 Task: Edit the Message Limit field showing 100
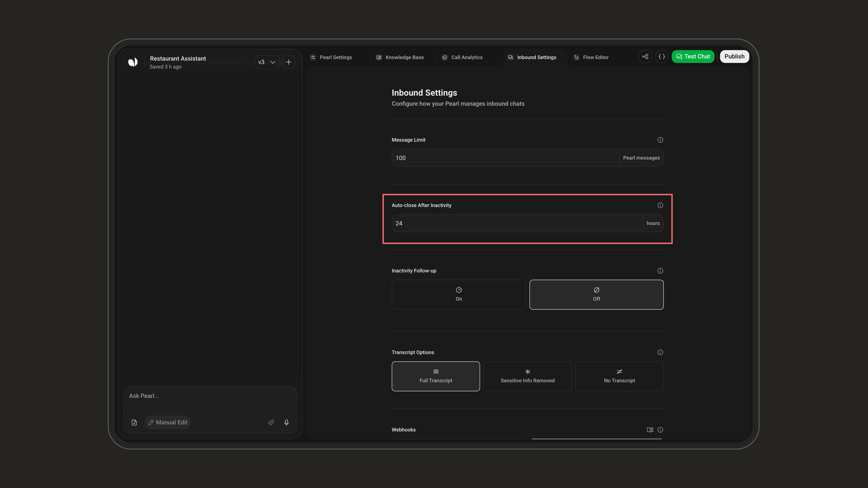point(505,158)
